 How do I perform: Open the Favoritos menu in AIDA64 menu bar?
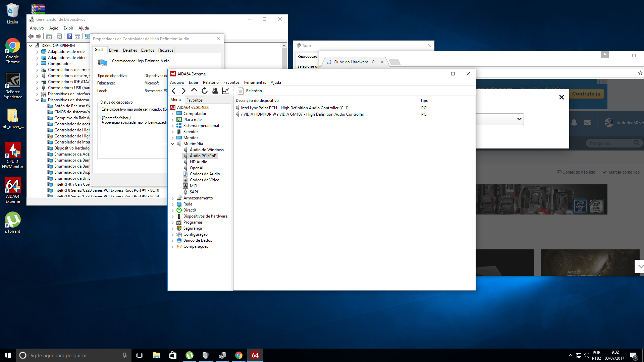[x=231, y=82]
